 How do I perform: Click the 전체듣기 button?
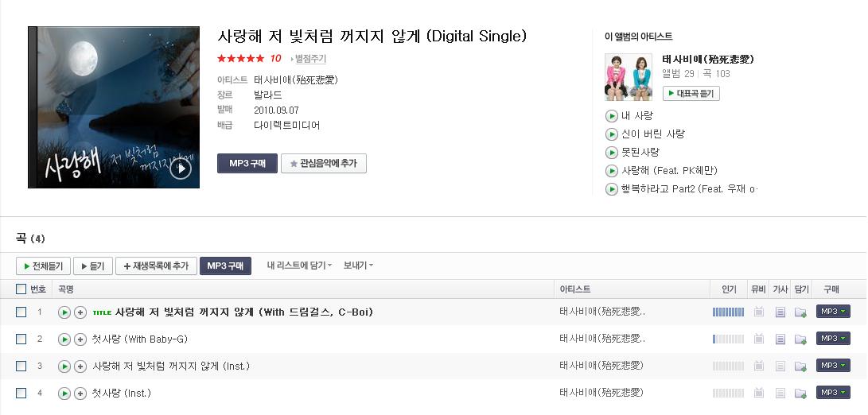point(43,266)
